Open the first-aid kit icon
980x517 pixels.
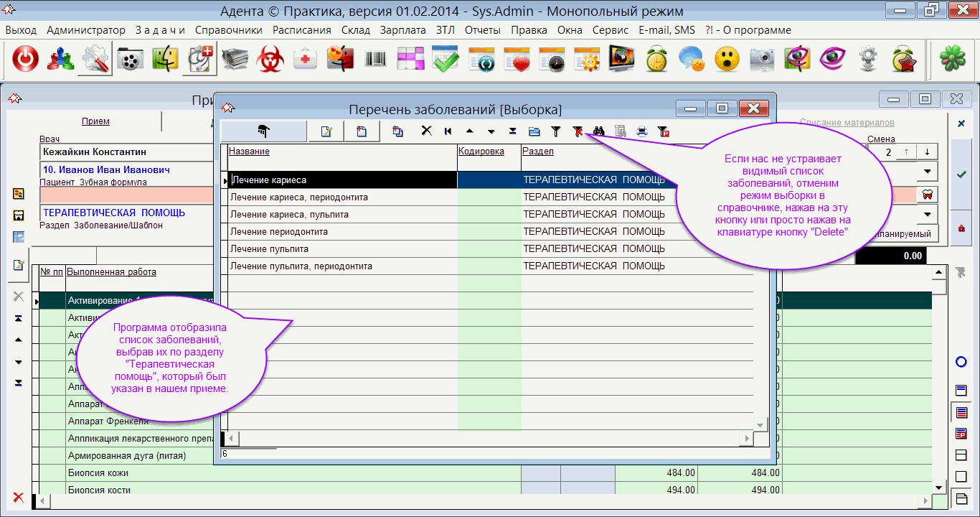306,60
